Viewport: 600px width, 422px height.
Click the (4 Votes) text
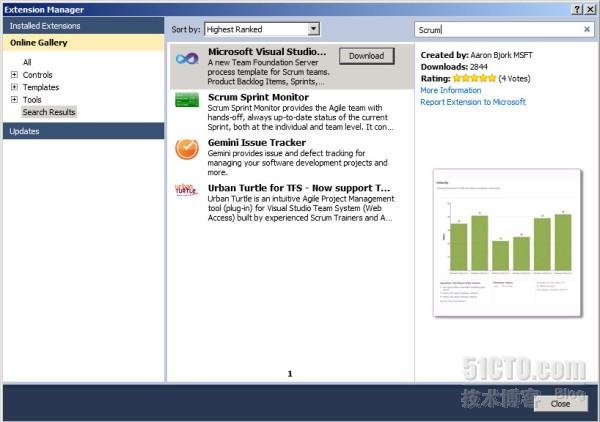[x=514, y=79]
